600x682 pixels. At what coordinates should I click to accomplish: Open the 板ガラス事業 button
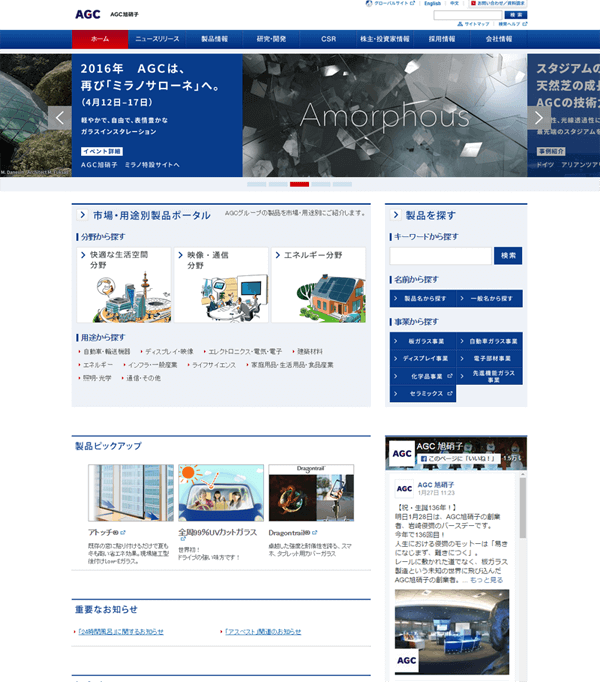423,341
